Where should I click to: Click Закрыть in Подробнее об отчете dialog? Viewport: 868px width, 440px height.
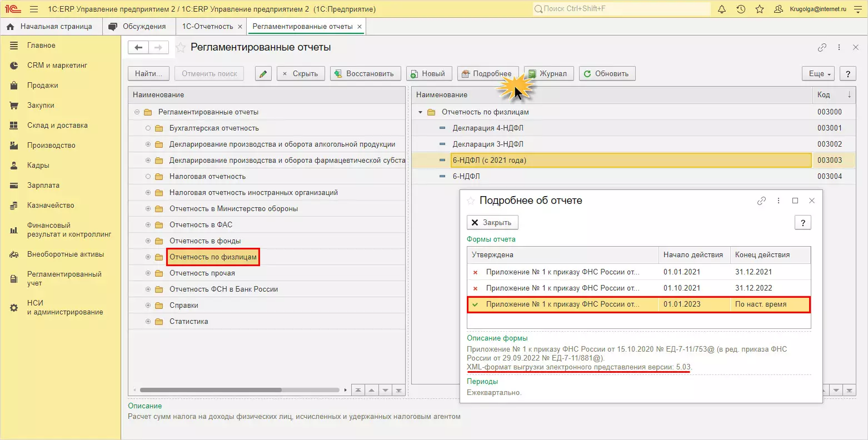coord(492,222)
